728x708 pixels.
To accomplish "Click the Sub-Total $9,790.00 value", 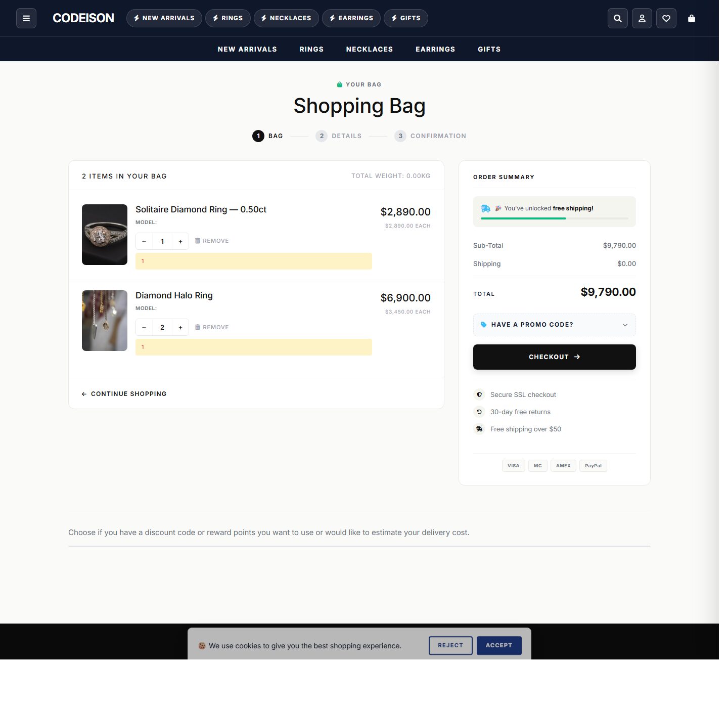I will point(619,245).
